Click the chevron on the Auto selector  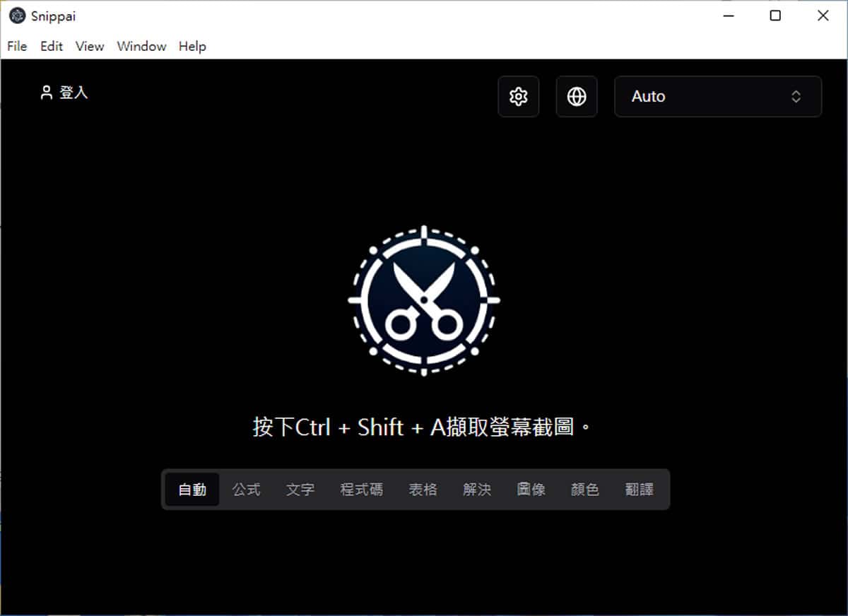tap(797, 96)
